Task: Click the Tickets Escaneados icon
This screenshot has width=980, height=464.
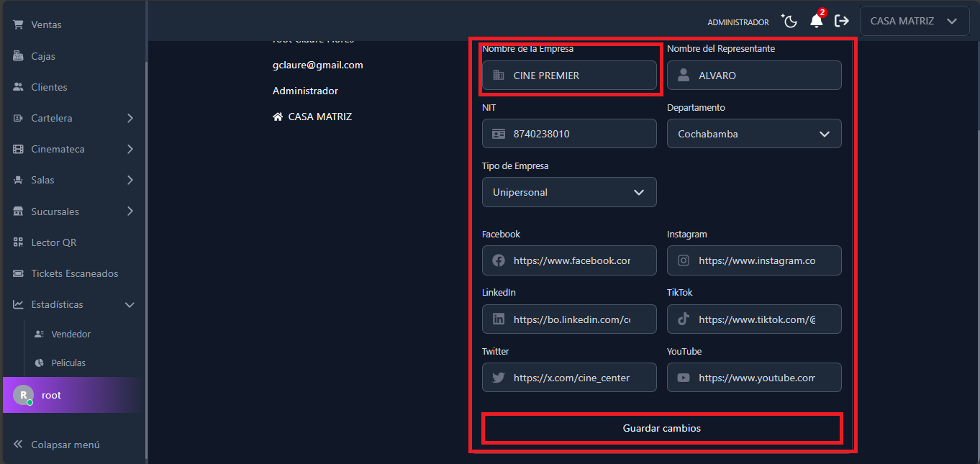Action: (x=18, y=273)
